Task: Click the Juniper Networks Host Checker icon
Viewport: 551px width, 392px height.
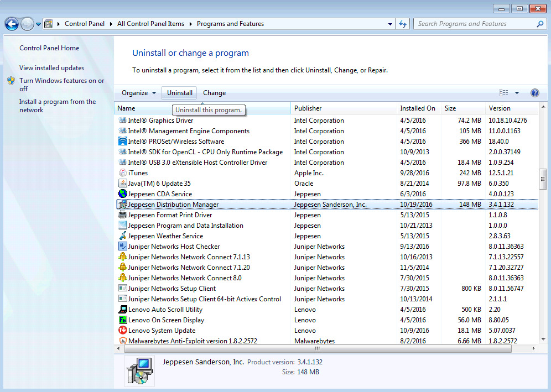Action: pos(123,247)
